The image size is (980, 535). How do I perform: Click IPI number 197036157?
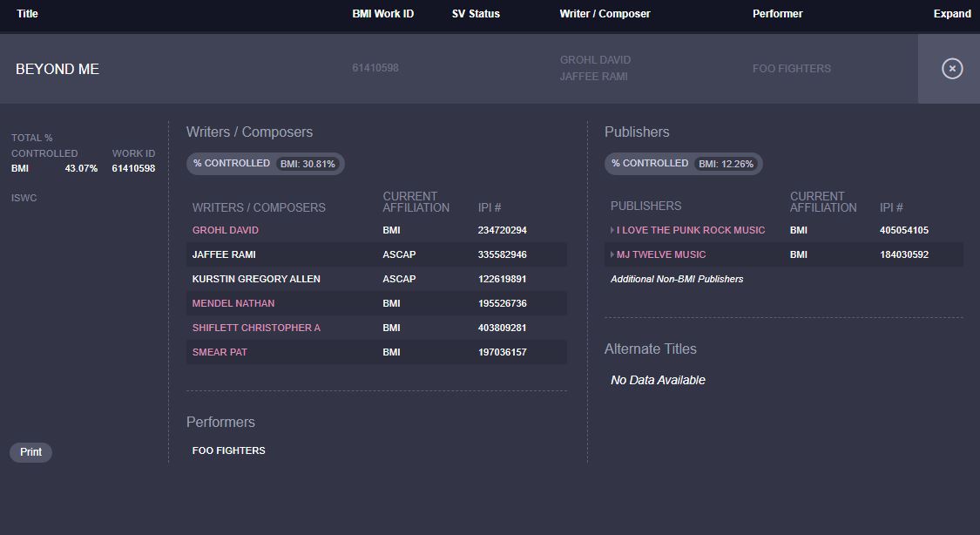502,352
